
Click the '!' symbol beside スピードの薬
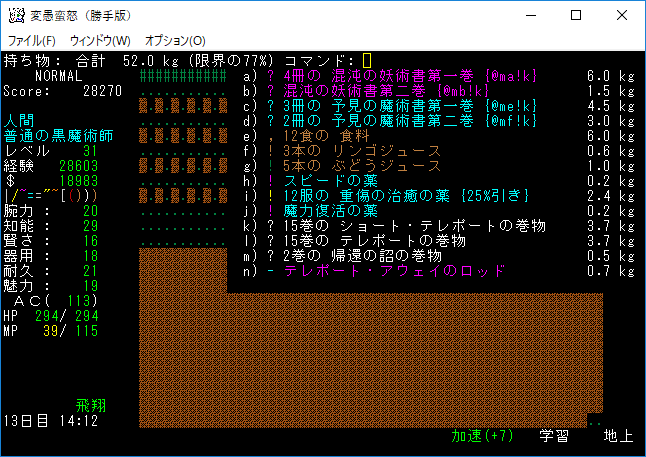270,181
